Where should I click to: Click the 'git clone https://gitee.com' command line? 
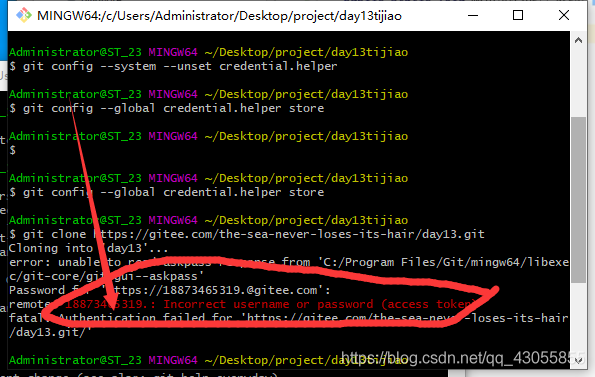tap(247, 234)
